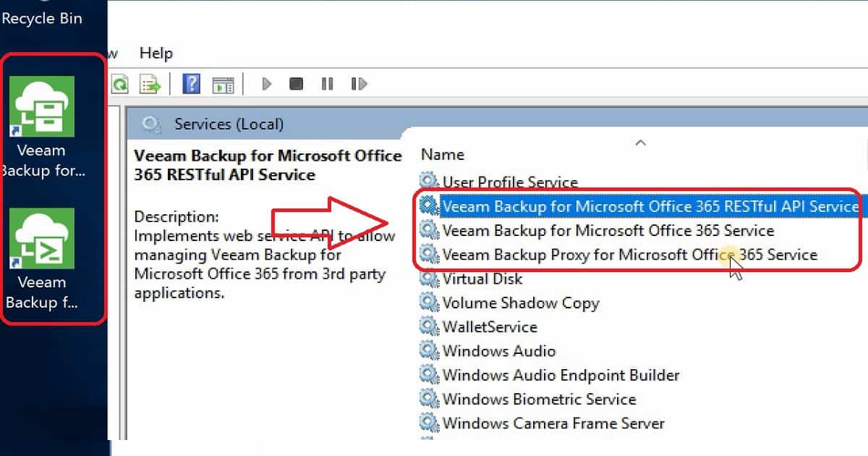This screenshot has height=456, width=868.
Task: Click gear icon beside Volume Shadow Copy
Action: coord(430,303)
